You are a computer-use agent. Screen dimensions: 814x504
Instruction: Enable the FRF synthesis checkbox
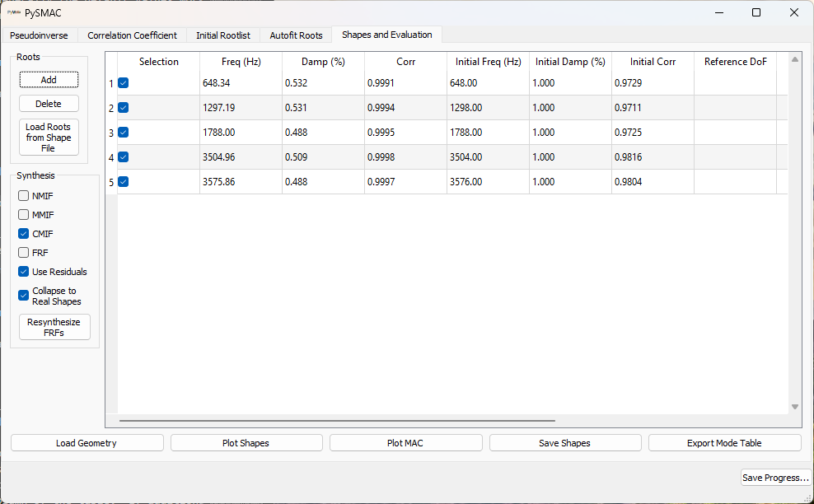tap(23, 253)
